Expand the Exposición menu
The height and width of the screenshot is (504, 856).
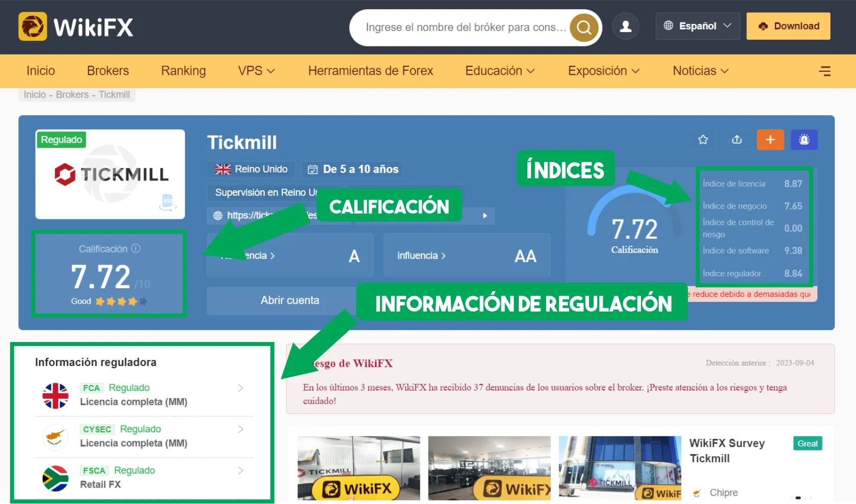(x=604, y=71)
